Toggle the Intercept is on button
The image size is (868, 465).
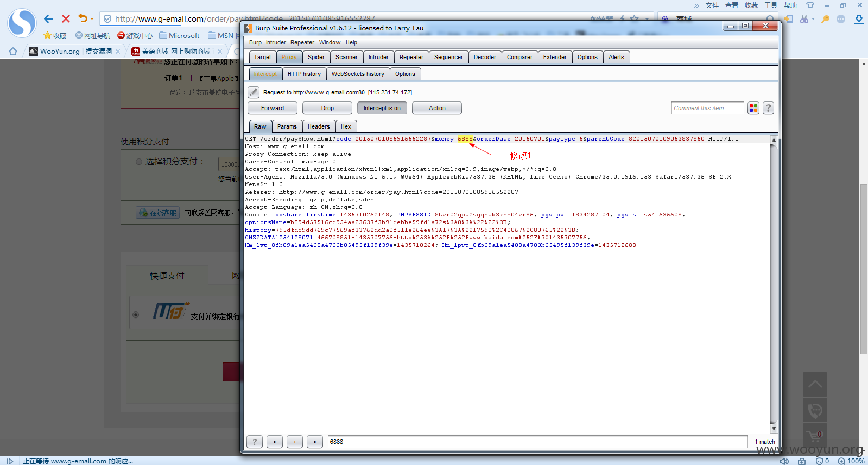382,108
